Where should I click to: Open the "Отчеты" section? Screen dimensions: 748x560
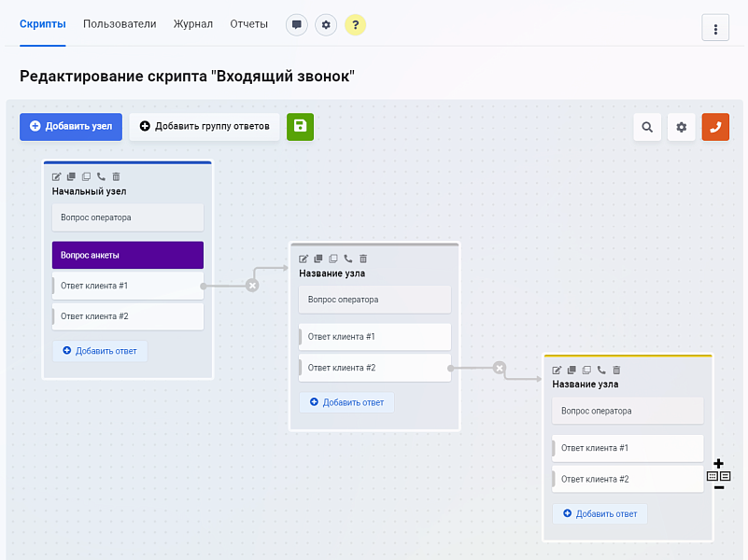click(248, 24)
